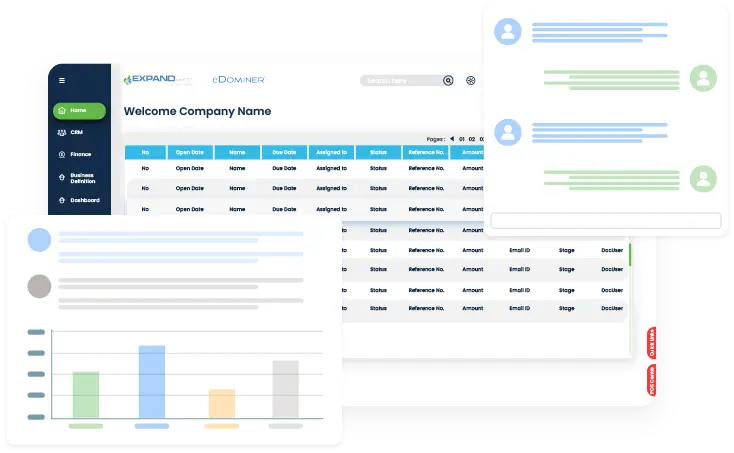
Task: Click the tall blue bar in chart
Action: [x=151, y=382]
